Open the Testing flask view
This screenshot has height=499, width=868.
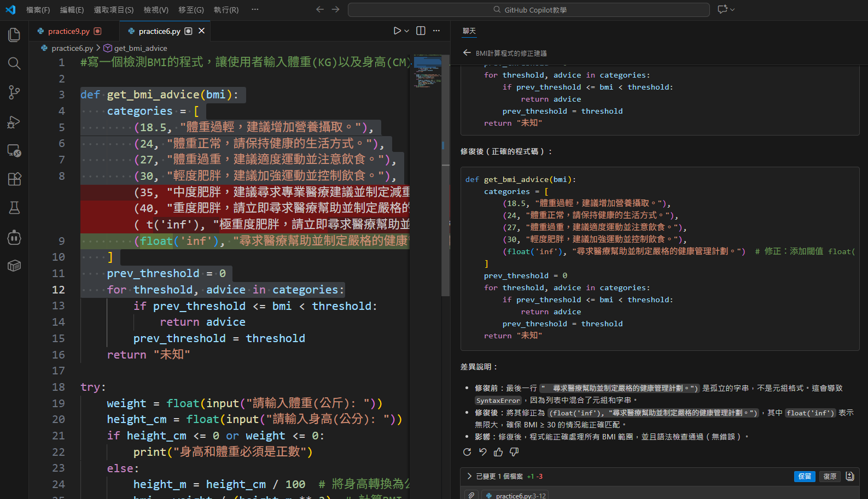tap(14, 208)
